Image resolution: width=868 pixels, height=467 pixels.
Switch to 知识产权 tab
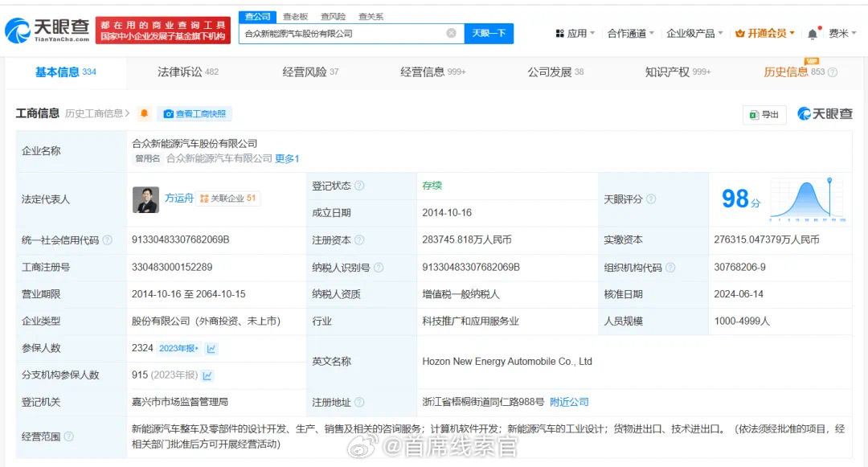[678, 72]
